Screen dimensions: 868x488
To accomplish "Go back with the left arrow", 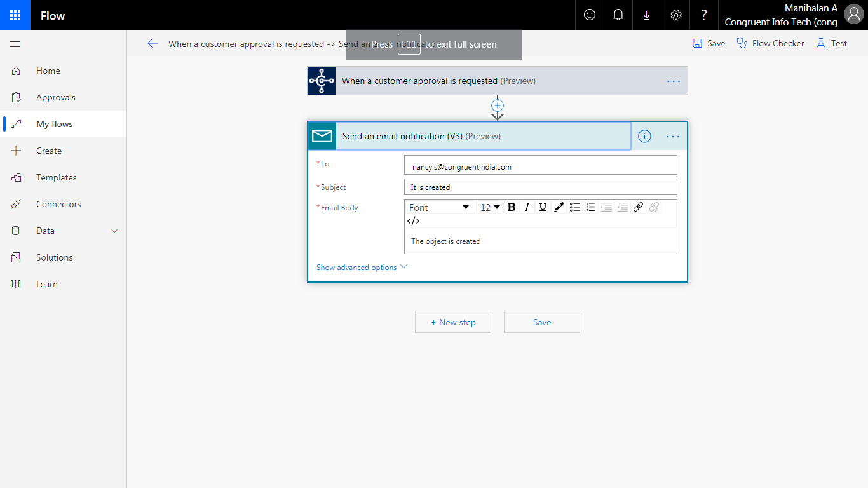I will coord(153,43).
